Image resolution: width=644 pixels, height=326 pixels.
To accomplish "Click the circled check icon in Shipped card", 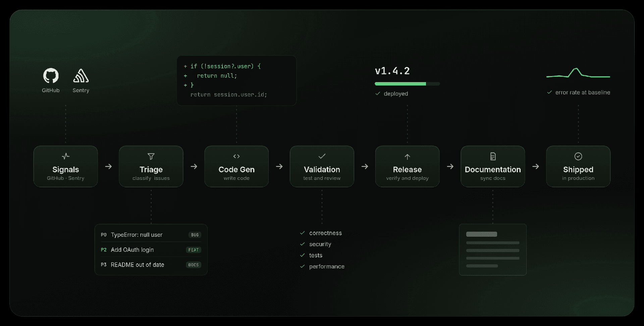I will [x=578, y=156].
